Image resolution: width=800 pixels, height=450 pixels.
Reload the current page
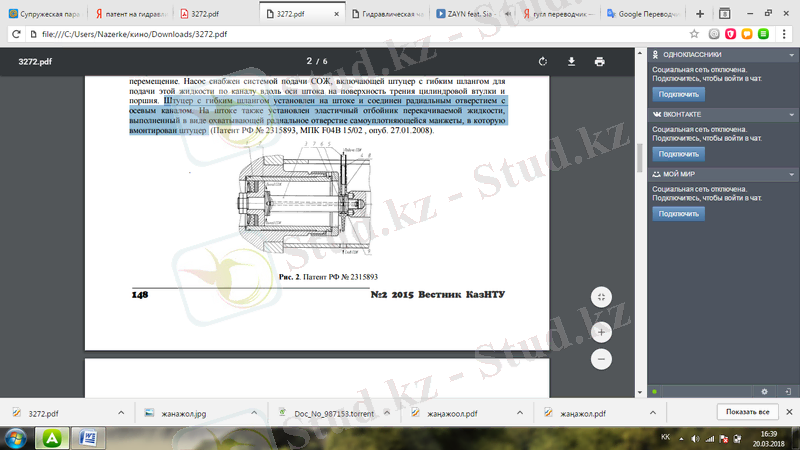[17, 33]
